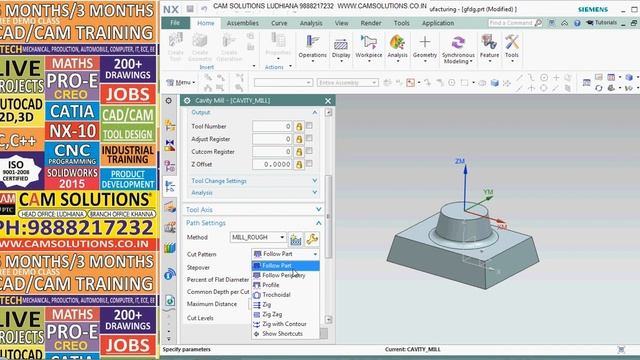640x360 pixels.
Task: Open the Cut Pattern dropdown
Action: 285,254
